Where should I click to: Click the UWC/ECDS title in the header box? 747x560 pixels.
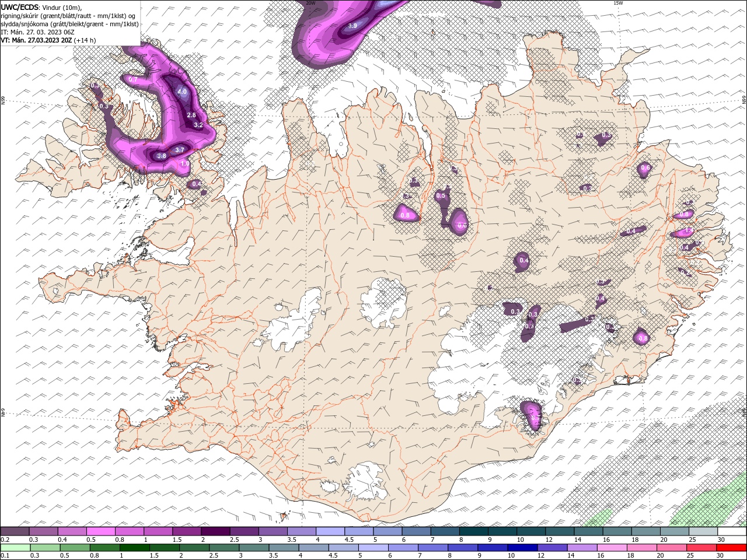[x=20, y=7]
